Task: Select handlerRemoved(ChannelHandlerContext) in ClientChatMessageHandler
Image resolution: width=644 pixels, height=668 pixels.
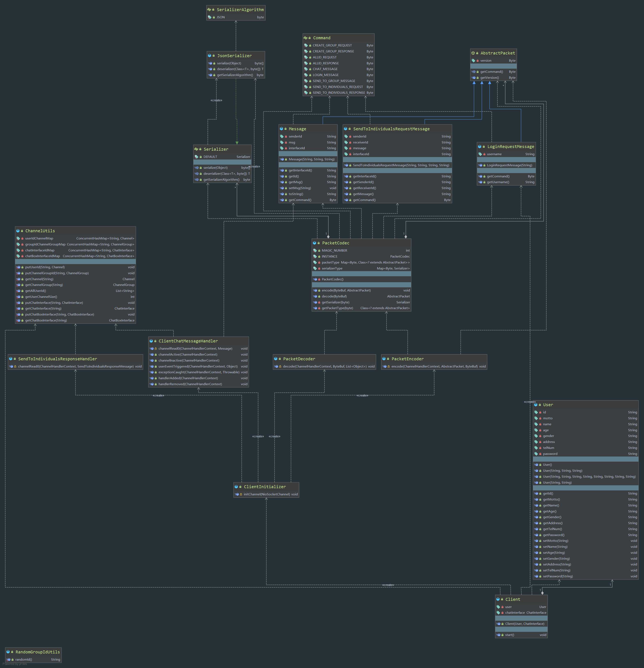Action: (199, 384)
